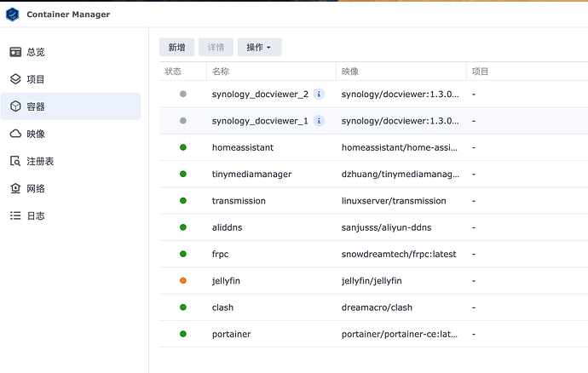Viewport: 588px width, 373px height.
Task: Click image cell dreamacro/clash
Action: pos(377,307)
